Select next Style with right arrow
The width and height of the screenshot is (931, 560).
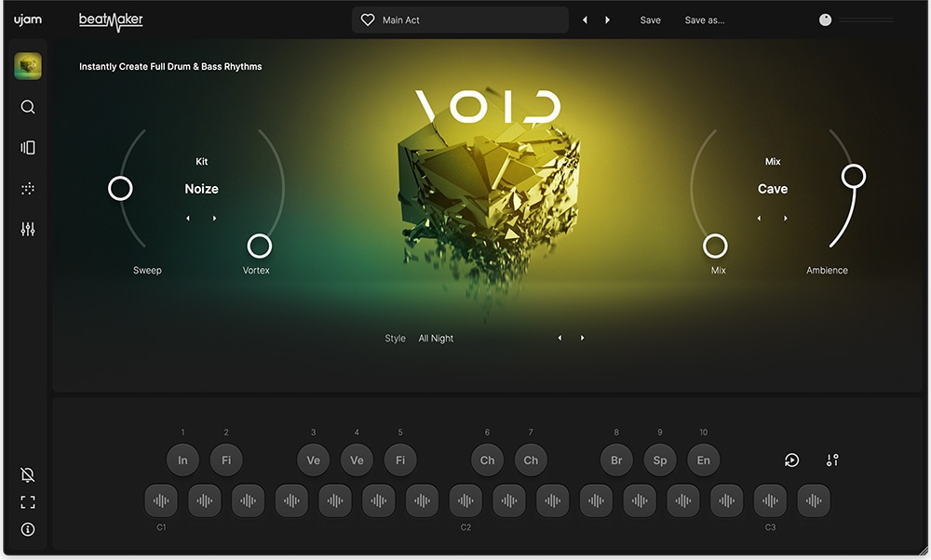click(x=583, y=338)
